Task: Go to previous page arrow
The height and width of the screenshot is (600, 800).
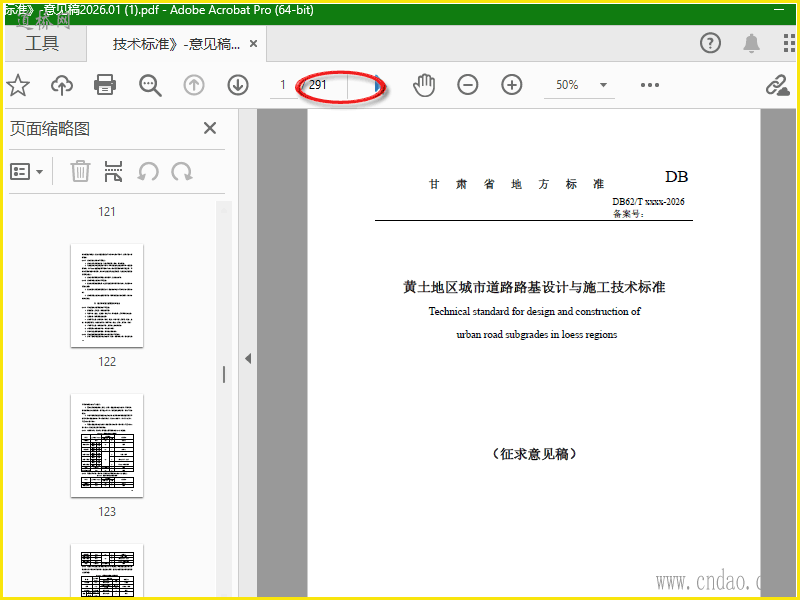Action: 194,85
